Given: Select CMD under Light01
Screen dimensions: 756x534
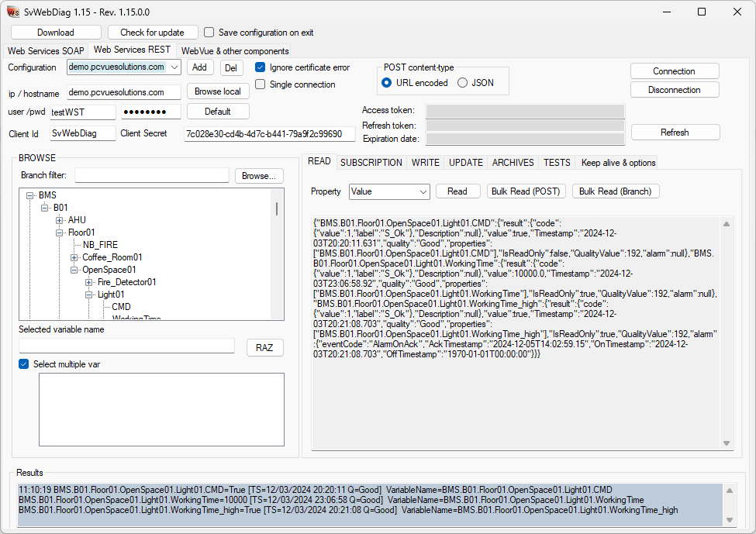Looking at the screenshot, I should [x=121, y=307].
